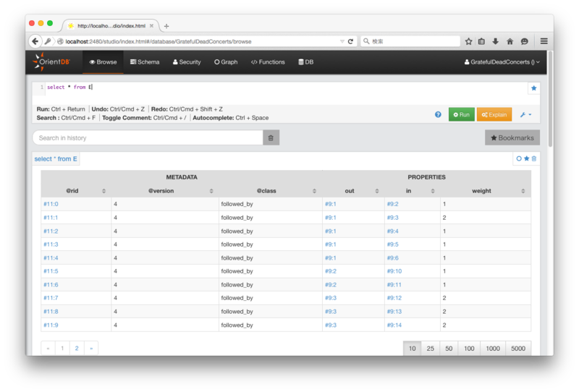Focus the Search in history field
The width and height of the screenshot is (579, 392).
point(148,137)
